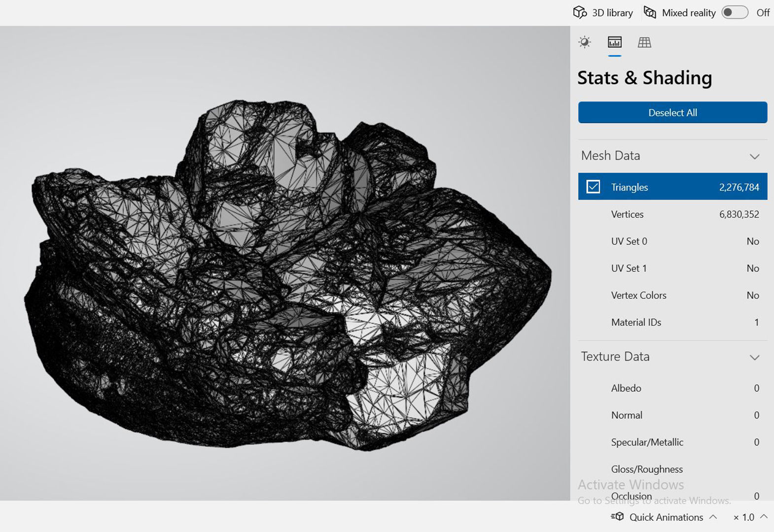Click the × 1.0 speed value
Image resolution: width=774 pixels, height=532 pixels.
743,517
